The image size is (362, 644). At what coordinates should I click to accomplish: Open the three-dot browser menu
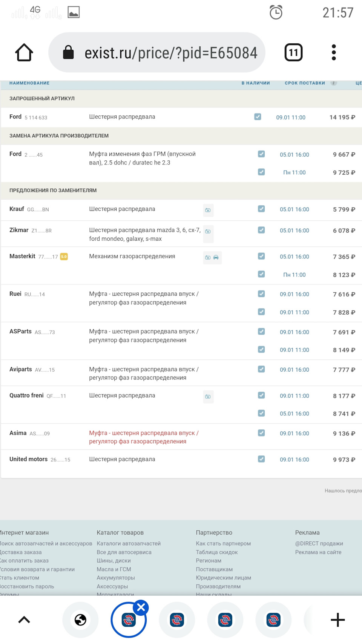pos(333,52)
